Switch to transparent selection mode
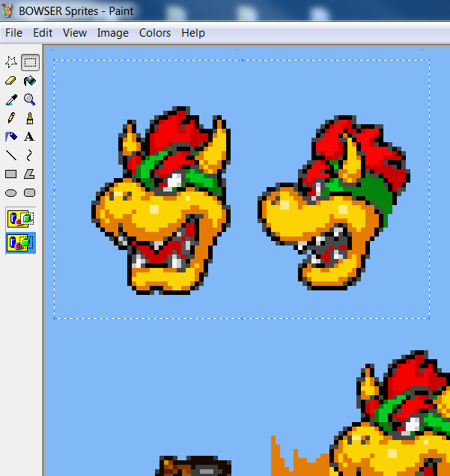 coord(21,243)
